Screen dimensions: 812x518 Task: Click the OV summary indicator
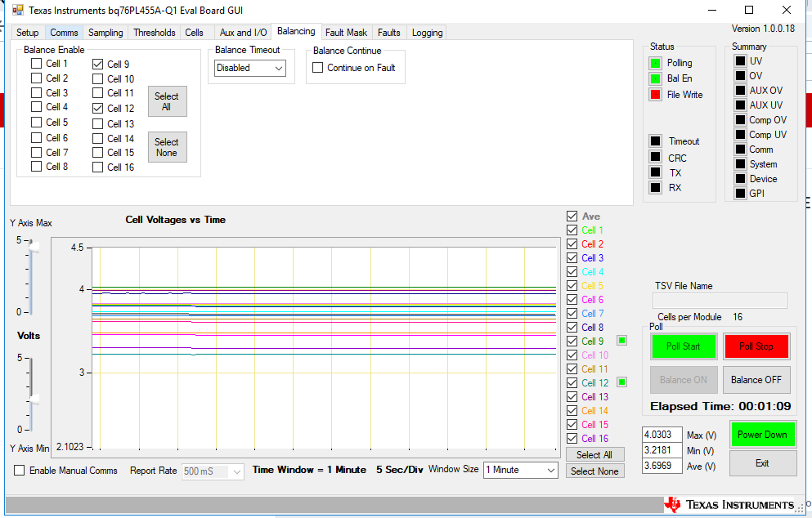click(x=741, y=75)
